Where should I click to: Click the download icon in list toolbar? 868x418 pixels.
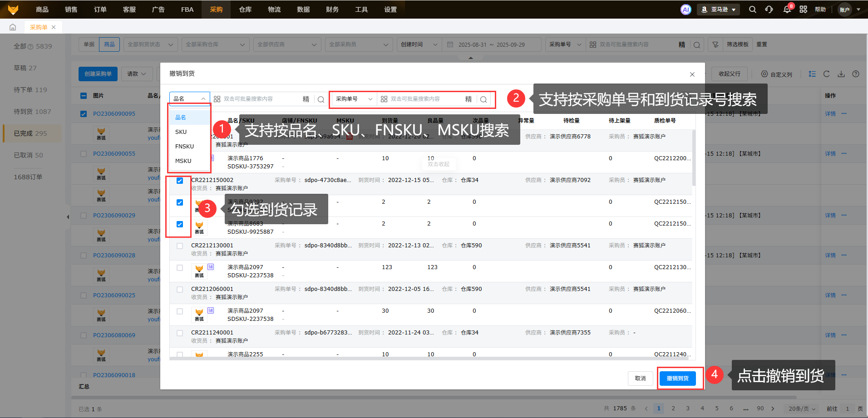coord(841,74)
